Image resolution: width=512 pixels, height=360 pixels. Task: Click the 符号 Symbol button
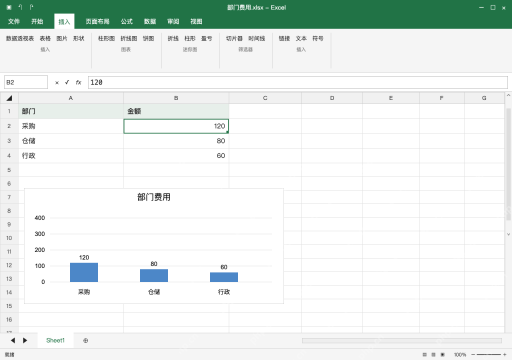pos(318,39)
